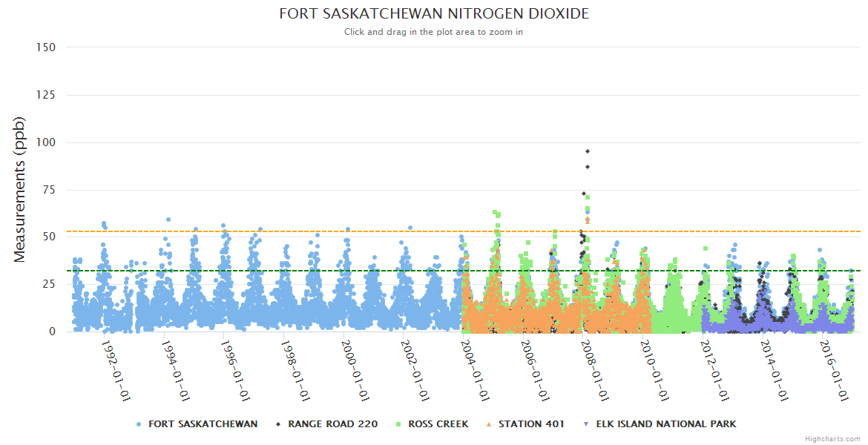Screen dimensions: 868x445
Task: Click the green square Ross Creek legend marker
Action: pos(399,424)
